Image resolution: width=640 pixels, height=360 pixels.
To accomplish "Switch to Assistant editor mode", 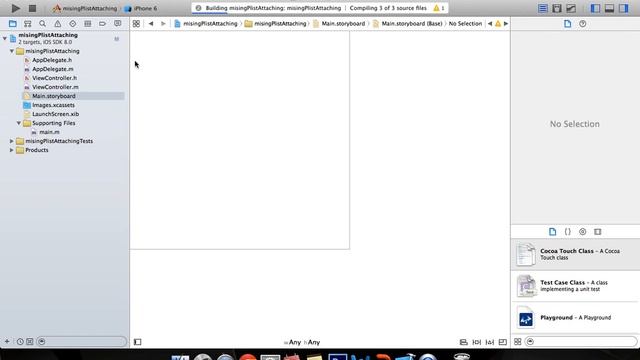I will [557, 8].
